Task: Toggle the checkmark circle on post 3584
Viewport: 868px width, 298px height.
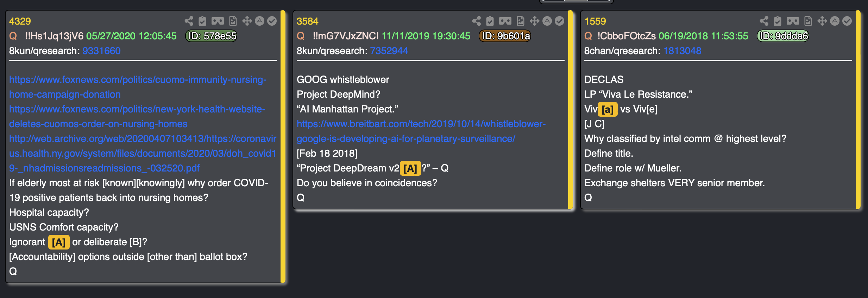Action: 559,21
